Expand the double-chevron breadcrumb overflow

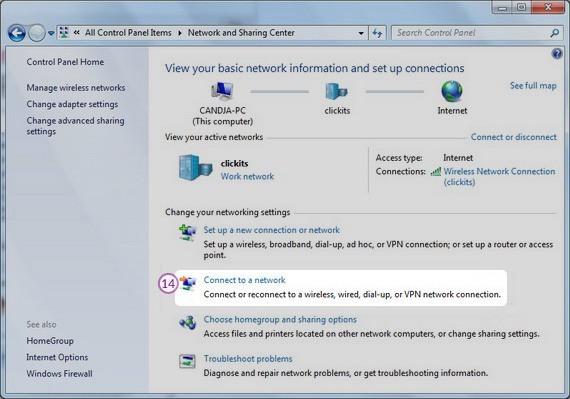tap(76, 33)
